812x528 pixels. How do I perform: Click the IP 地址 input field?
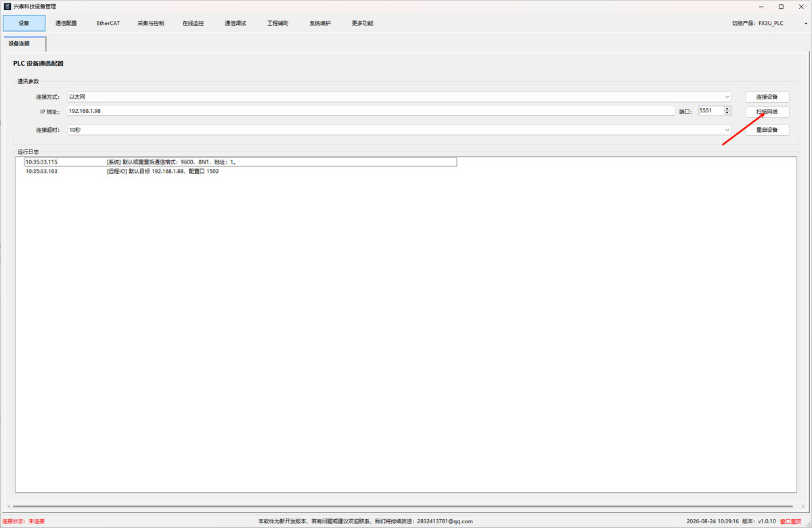[x=371, y=111]
